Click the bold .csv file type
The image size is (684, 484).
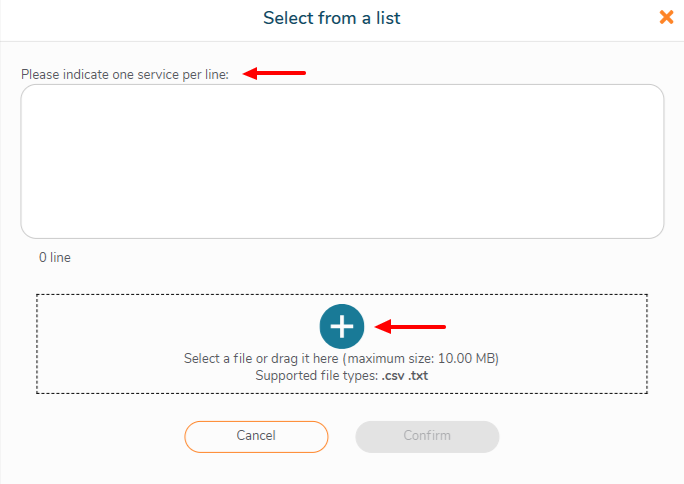393,376
